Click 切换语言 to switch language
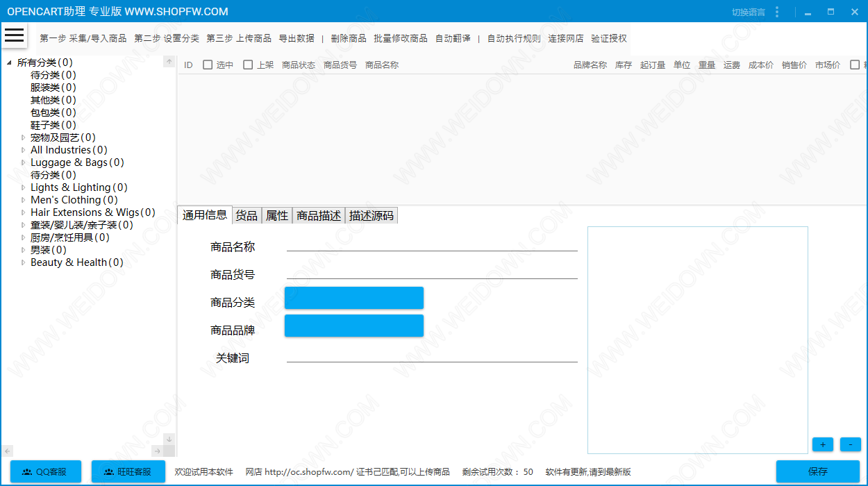This screenshot has width=868, height=486. click(749, 12)
